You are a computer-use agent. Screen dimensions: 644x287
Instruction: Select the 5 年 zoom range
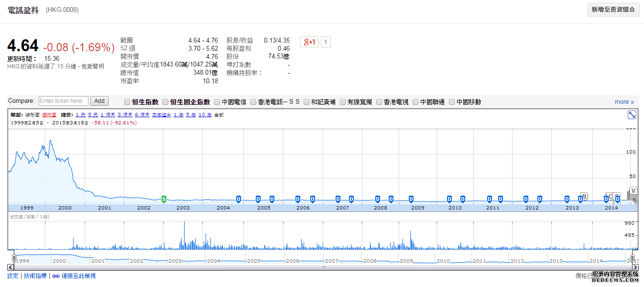(190, 115)
